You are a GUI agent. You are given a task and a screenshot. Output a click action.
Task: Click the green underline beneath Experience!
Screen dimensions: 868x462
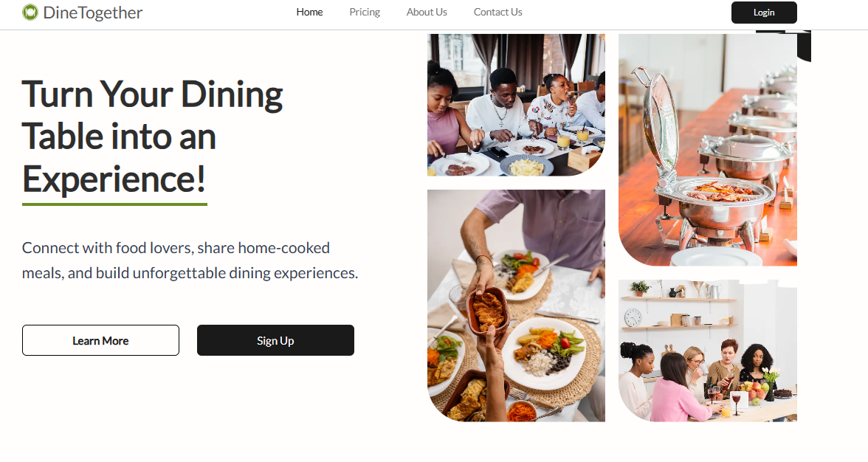click(114, 204)
